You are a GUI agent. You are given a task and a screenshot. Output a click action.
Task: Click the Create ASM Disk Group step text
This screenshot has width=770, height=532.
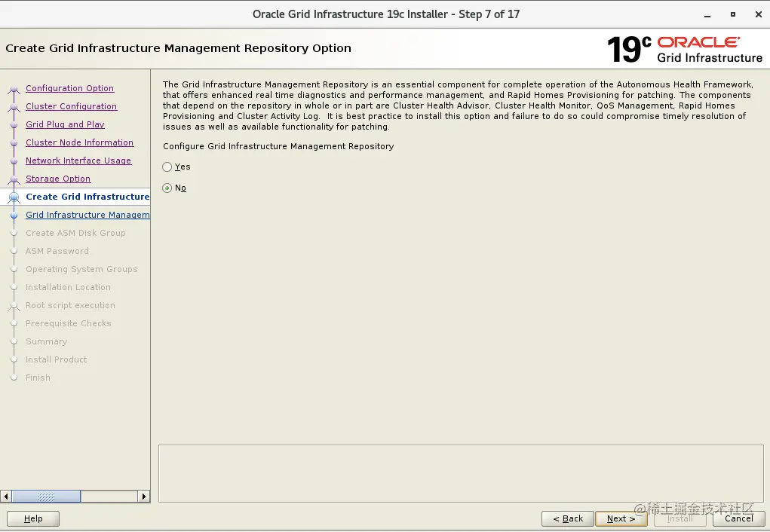click(x=75, y=233)
